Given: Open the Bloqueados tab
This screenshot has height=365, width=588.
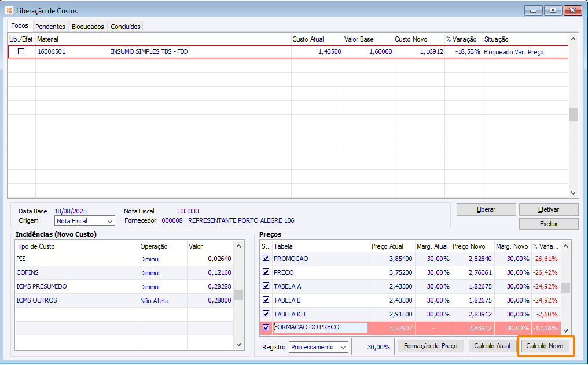Looking at the screenshot, I should pyautogui.click(x=88, y=27).
